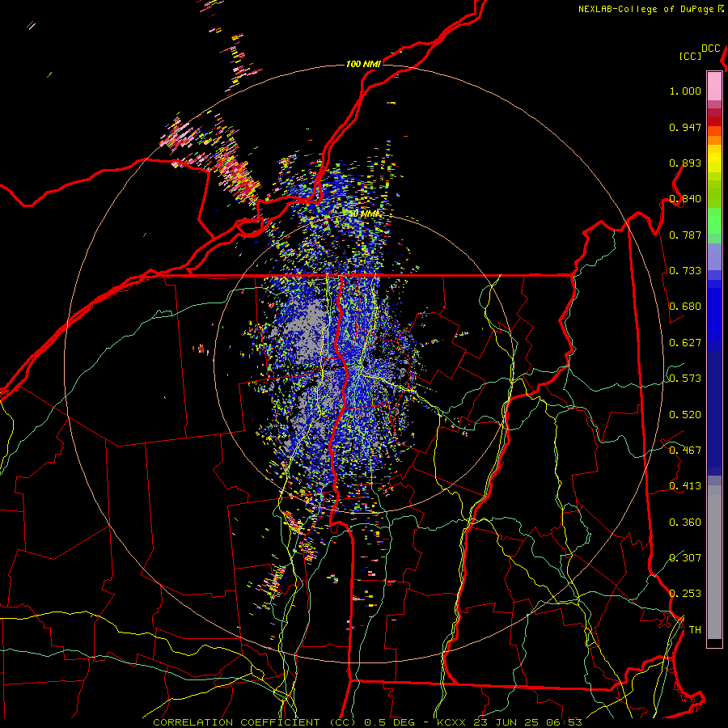Click the 0.893 color scale value
Screen dimensions: 728x728
point(685,163)
